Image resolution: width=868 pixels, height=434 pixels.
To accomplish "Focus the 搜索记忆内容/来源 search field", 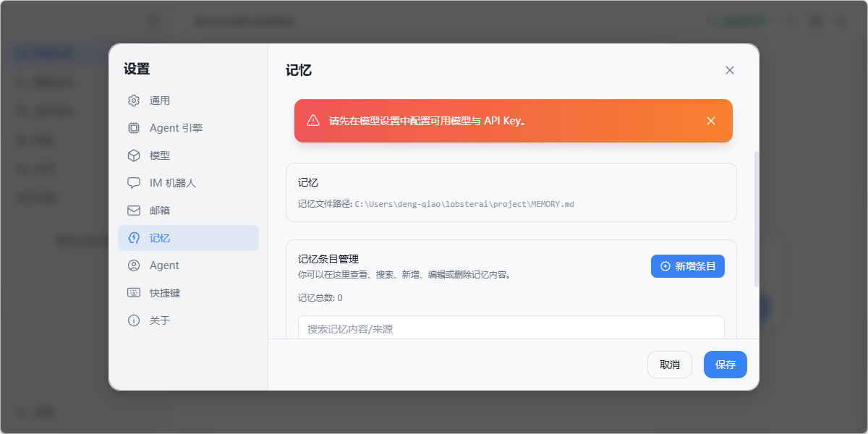I will click(x=511, y=328).
